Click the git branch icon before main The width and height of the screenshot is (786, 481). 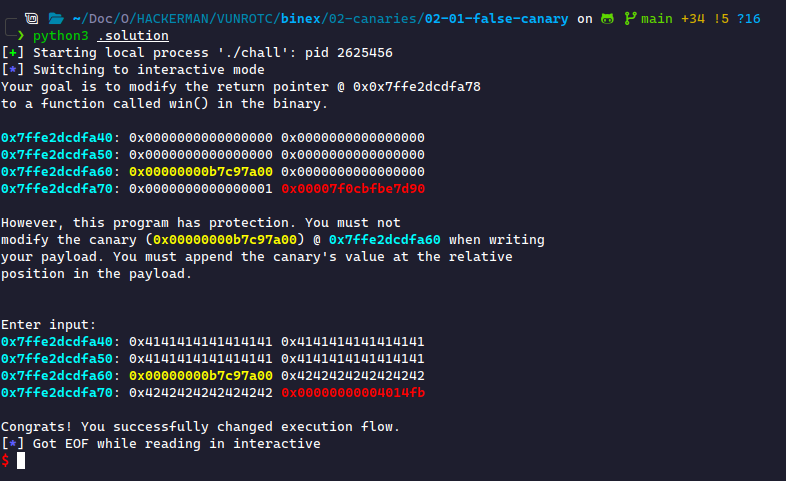[x=630, y=19]
